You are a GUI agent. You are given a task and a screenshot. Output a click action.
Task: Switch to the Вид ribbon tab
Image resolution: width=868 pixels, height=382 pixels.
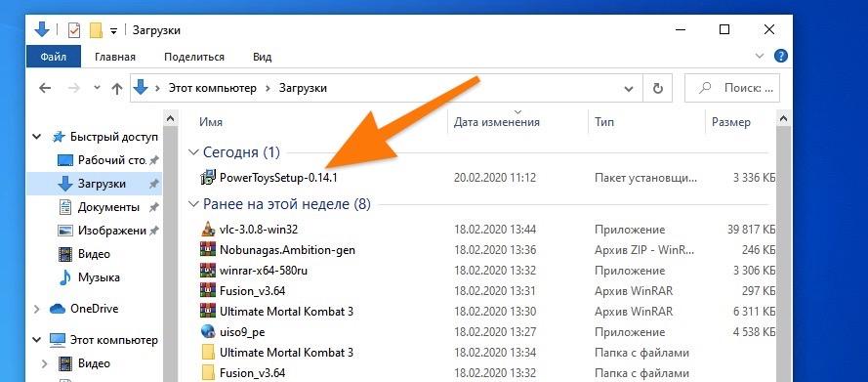point(263,57)
